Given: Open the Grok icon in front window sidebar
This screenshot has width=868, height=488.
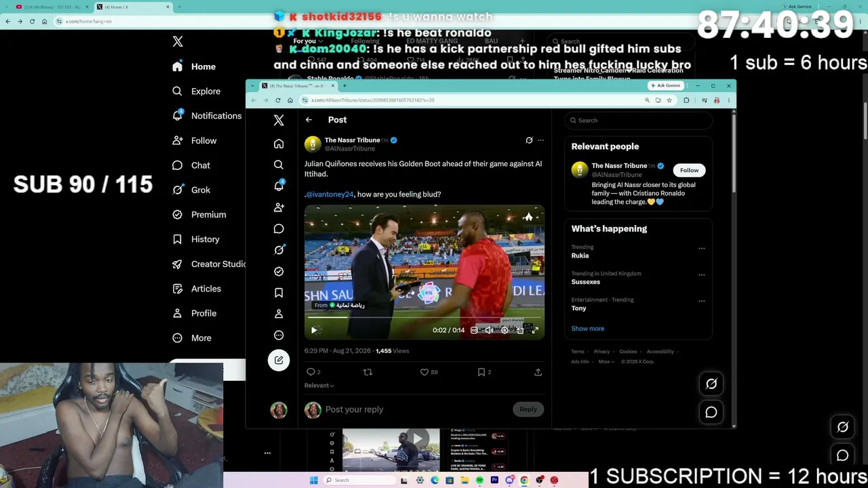Looking at the screenshot, I should point(279,249).
